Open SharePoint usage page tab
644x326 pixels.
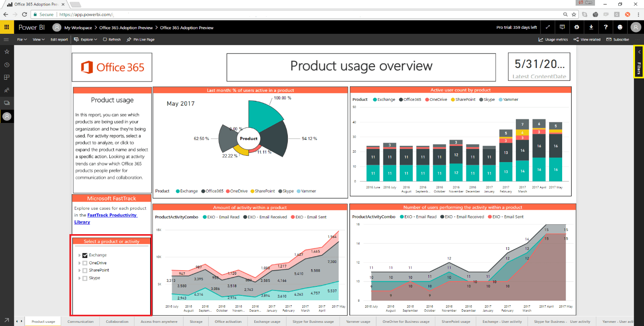(456, 321)
